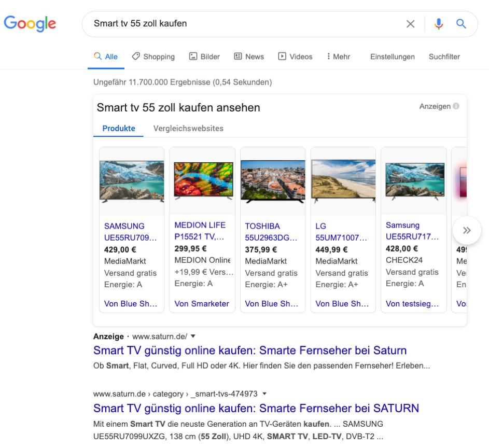Click the LG 55UM71007... product title

click(341, 232)
